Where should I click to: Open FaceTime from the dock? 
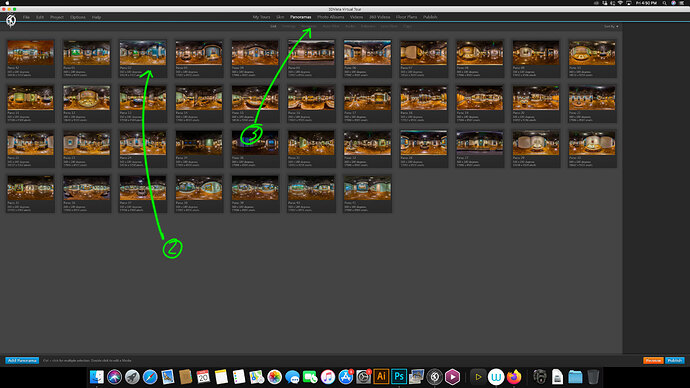click(x=310, y=377)
